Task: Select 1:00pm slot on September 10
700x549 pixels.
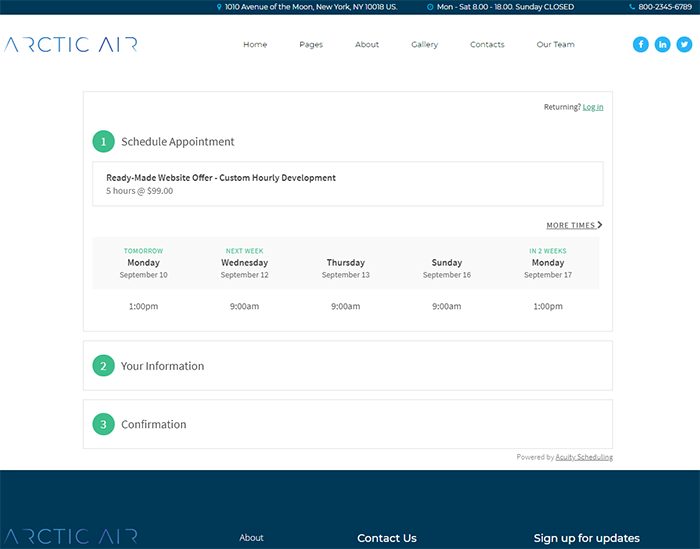Action: (143, 306)
